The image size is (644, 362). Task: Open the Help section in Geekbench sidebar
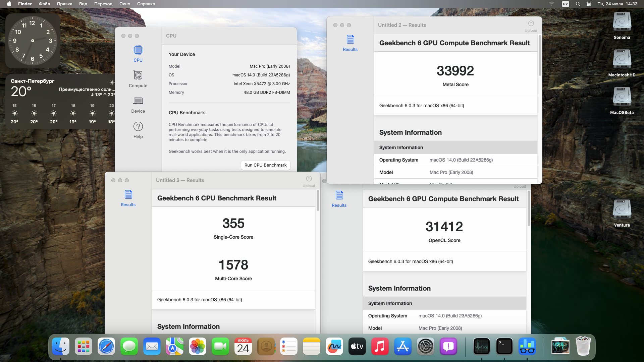138,130
